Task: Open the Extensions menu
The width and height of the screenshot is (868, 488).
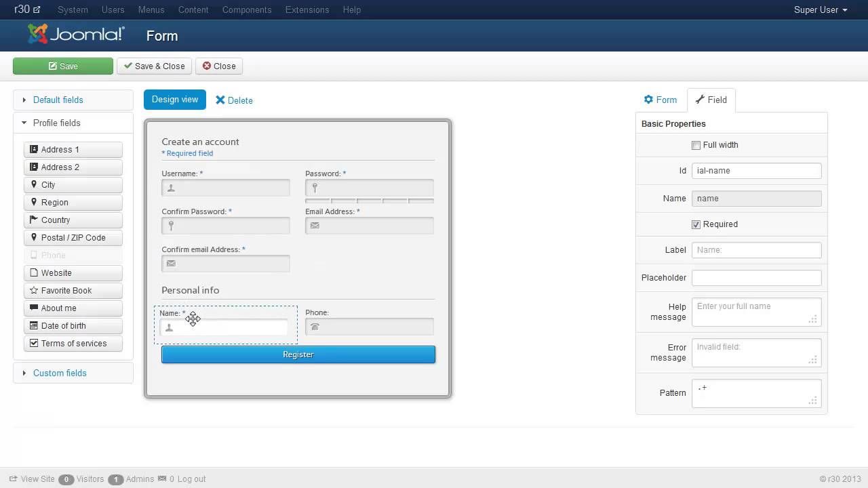Action: (x=307, y=9)
